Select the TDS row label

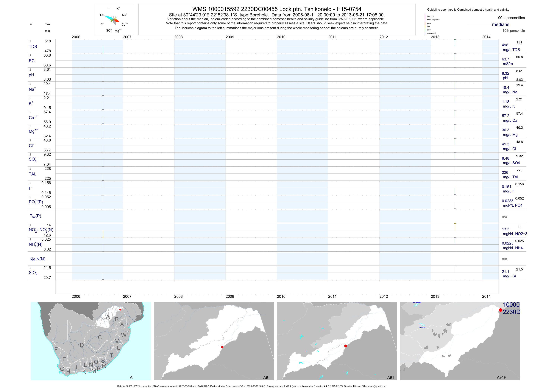pyautogui.click(x=33, y=47)
